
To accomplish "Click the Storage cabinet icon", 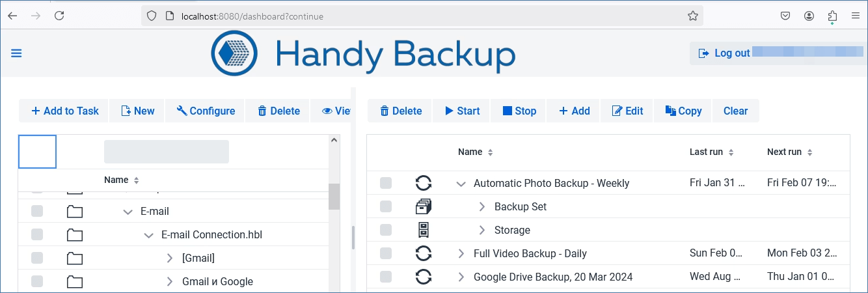I will 424,230.
